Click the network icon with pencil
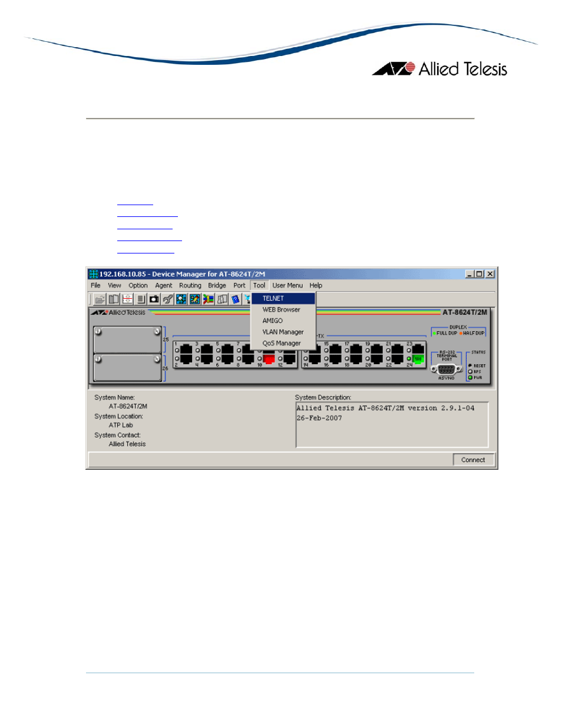 (195, 299)
